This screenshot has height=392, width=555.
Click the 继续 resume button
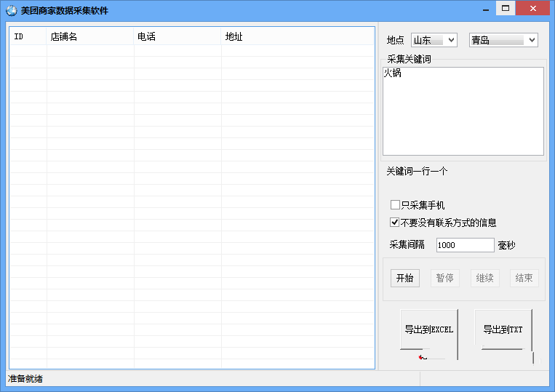pyautogui.click(x=484, y=278)
